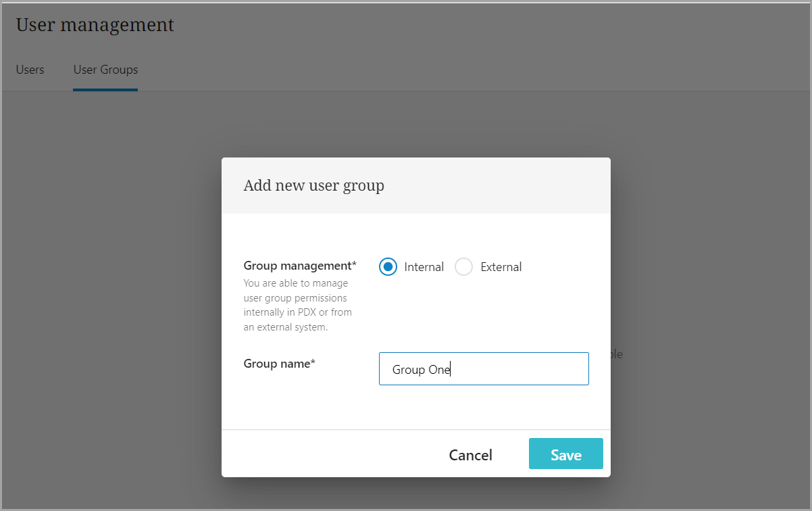Click the "External" option label text
Screen dimensions: 812x511
point(501,267)
